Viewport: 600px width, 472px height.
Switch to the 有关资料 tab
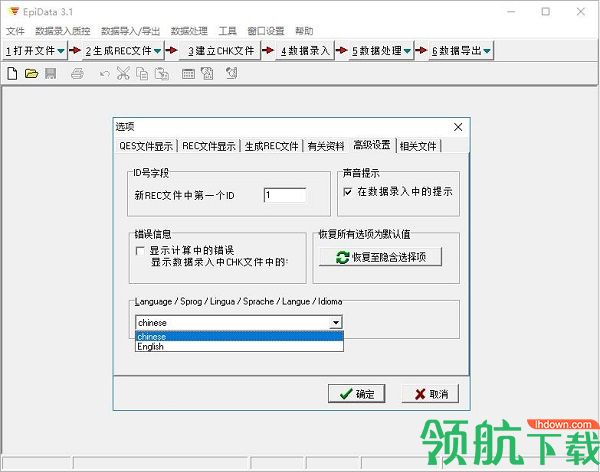pos(326,146)
